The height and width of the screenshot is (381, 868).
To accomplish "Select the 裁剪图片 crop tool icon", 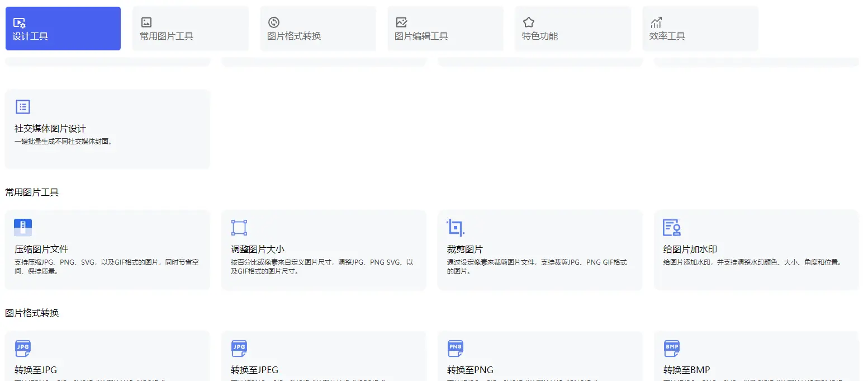I will click(x=456, y=227).
